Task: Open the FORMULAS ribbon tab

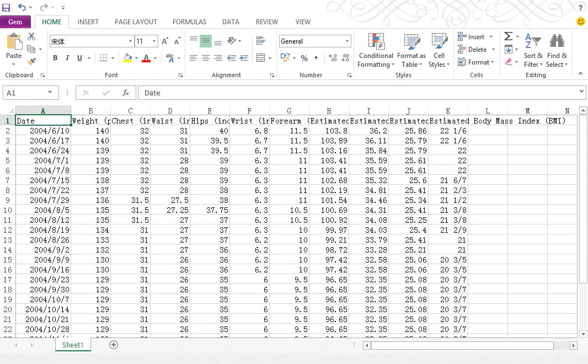Action: click(x=189, y=22)
